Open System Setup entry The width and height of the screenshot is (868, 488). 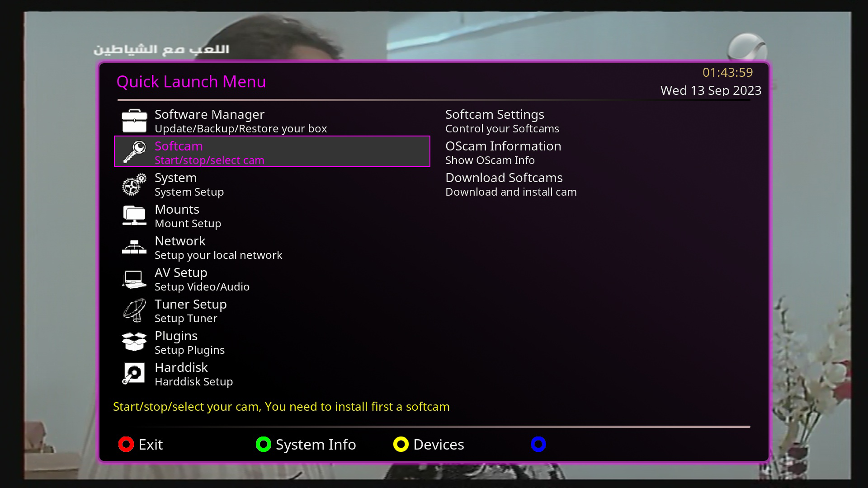(189, 192)
